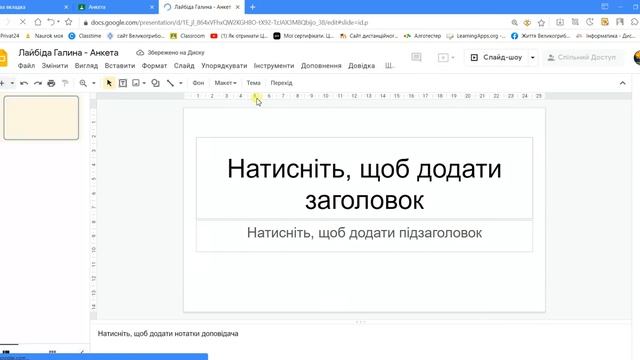
Task: Open the Алготестер bookmark
Action: 422,36
